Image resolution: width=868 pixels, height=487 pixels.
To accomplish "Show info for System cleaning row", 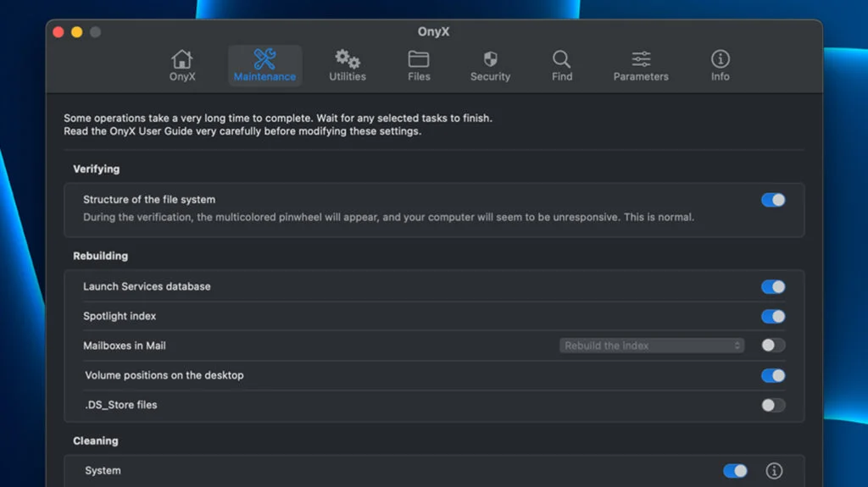I will [x=774, y=470].
